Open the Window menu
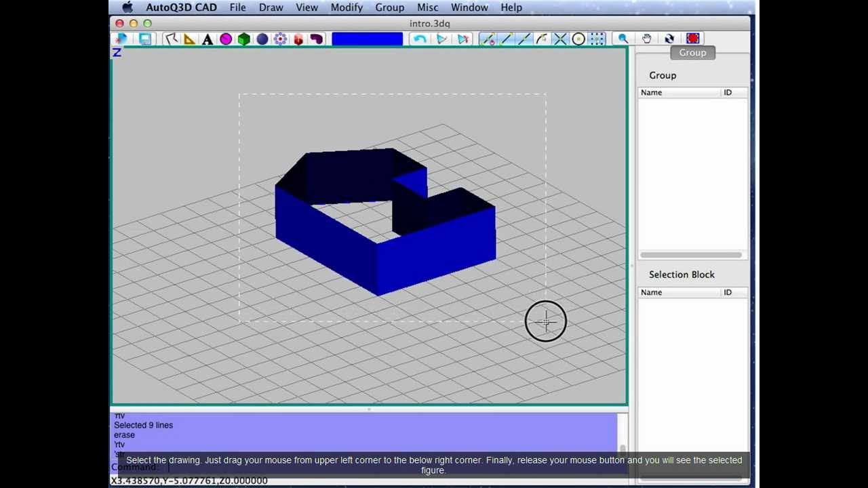This screenshot has height=488, width=868. coord(469,7)
